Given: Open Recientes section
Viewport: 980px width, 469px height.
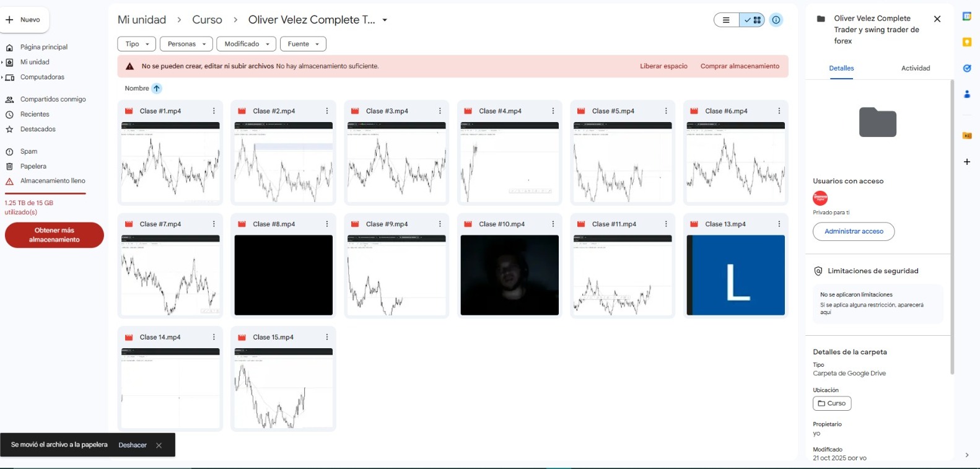Looking at the screenshot, I should (35, 114).
